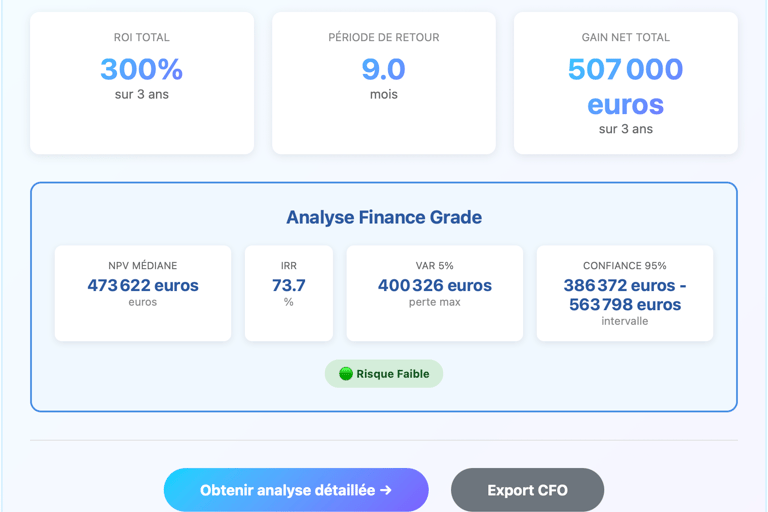Click the 'Risque Faible' label text
Screen dimensions: 768x512
[x=393, y=374]
